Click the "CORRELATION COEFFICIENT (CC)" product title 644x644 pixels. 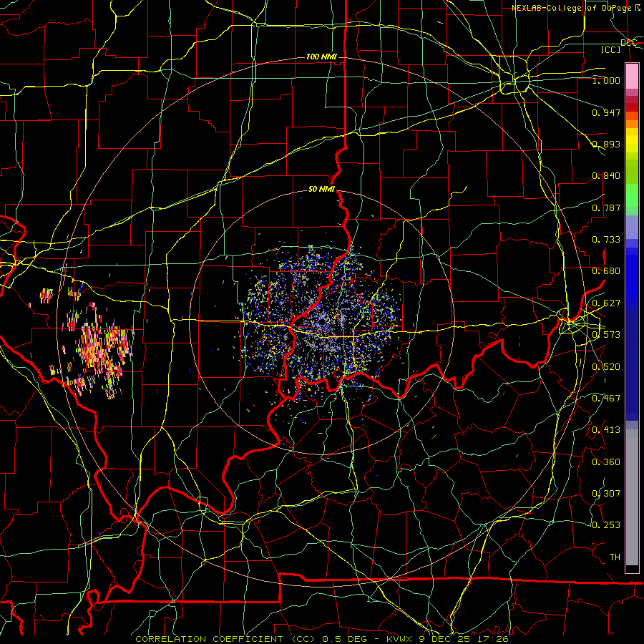[225, 639]
